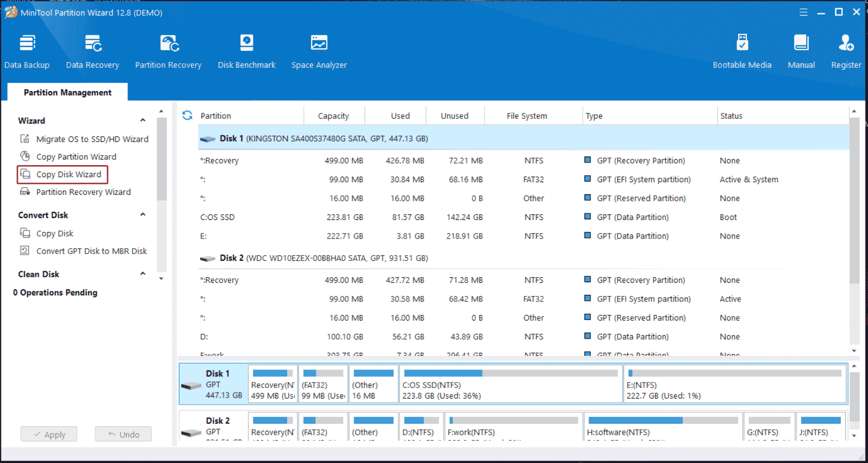Click the Apply button
The image size is (868, 463).
click(x=49, y=434)
